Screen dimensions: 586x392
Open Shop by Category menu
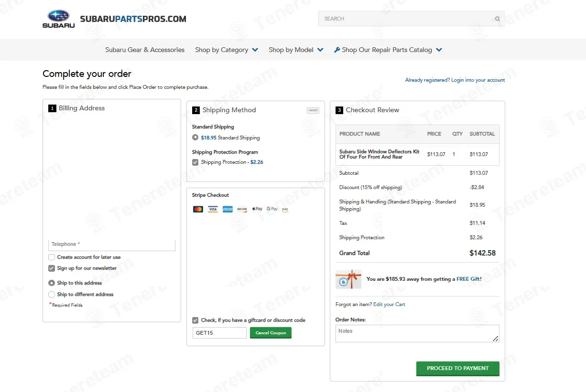[221, 50]
